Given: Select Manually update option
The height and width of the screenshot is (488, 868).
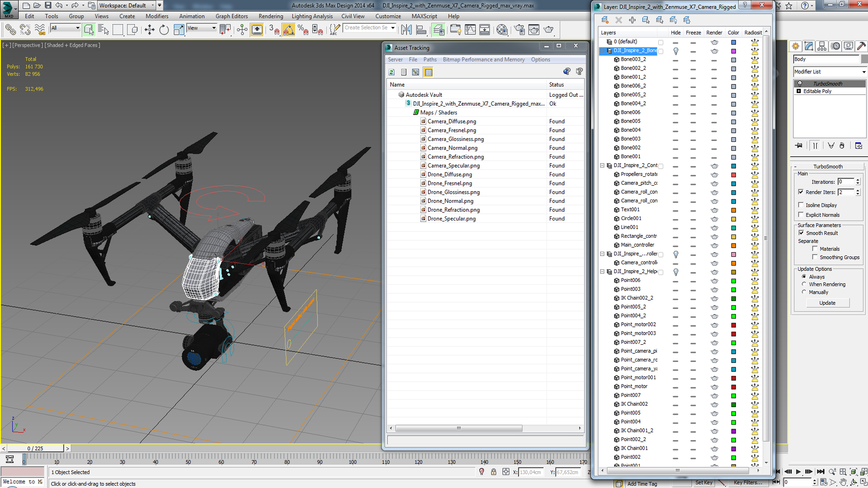Looking at the screenshot, I should click(x=804, y=292).
